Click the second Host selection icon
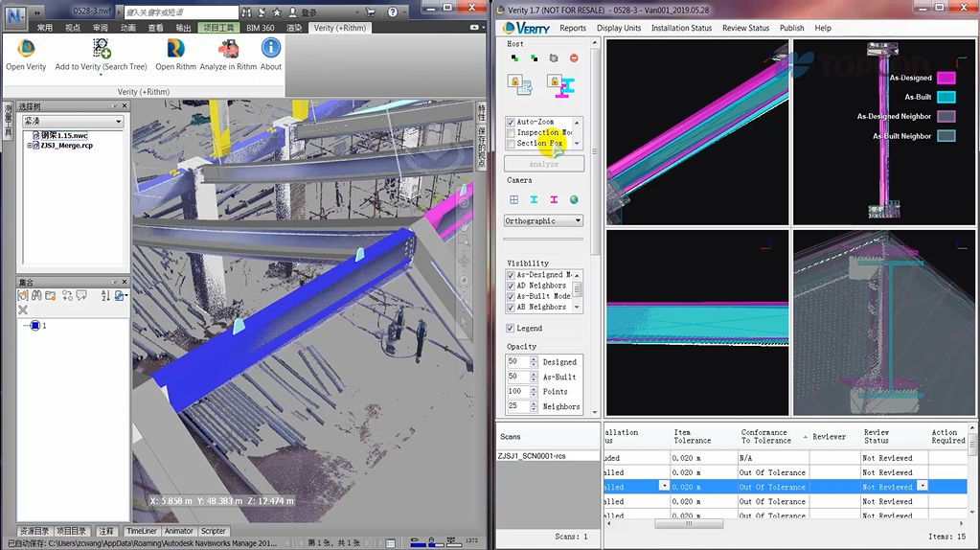The image size is (980, 550). (x=534, y=58)
